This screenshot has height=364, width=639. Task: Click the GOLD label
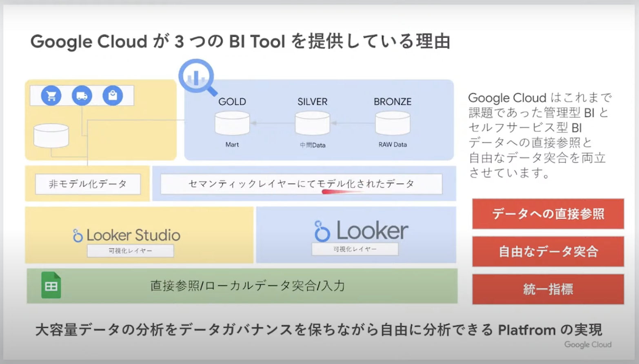(x=232, y=102)
